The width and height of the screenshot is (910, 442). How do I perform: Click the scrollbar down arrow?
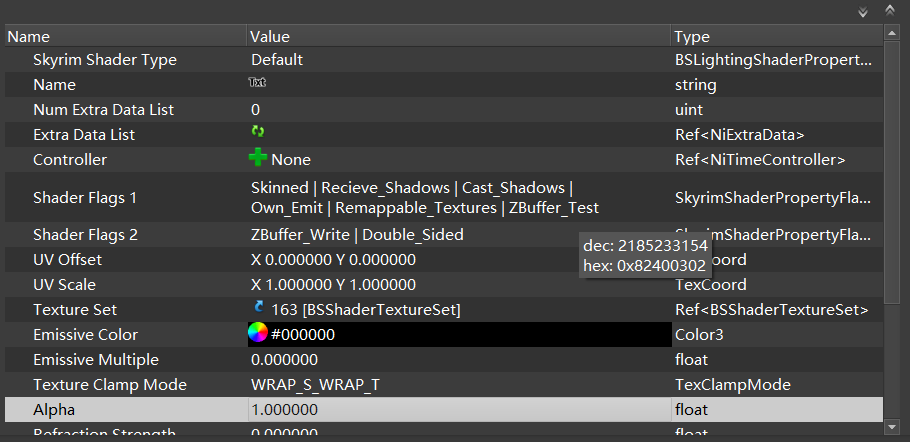(x=892, y=427)
